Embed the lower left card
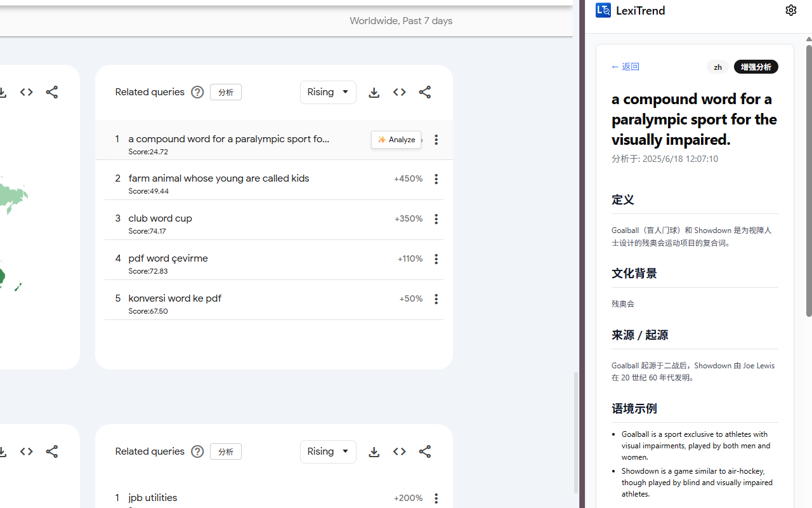The width and height of the screenshot is (812, 508). click(26, 451)
